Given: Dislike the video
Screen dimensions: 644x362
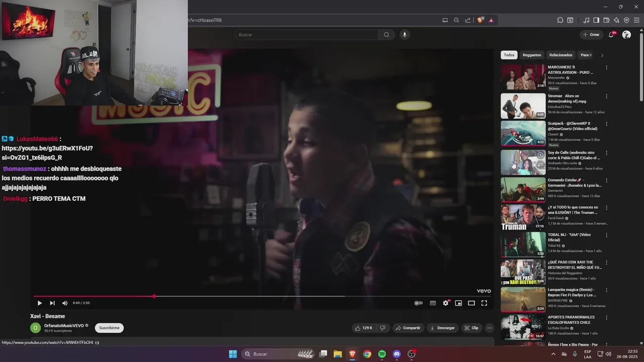Looking at the screenshot, I should [x=382, y=328].
